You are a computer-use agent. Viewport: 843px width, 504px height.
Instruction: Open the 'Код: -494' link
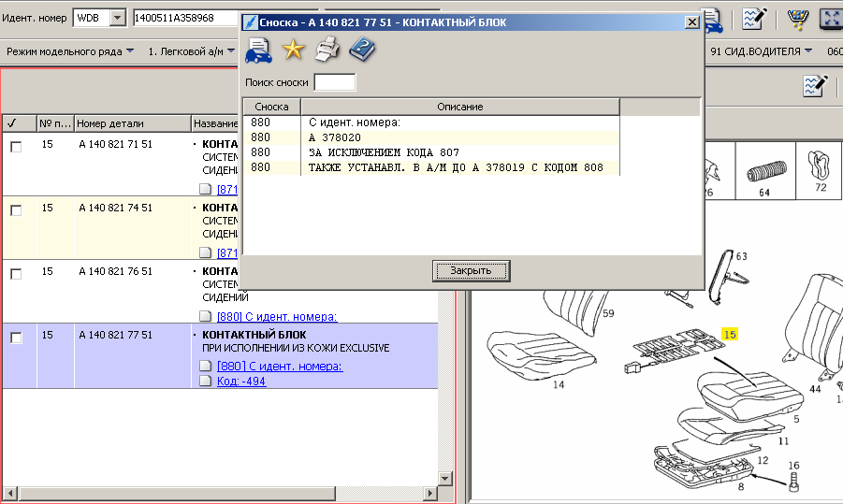tap(241, 382)
